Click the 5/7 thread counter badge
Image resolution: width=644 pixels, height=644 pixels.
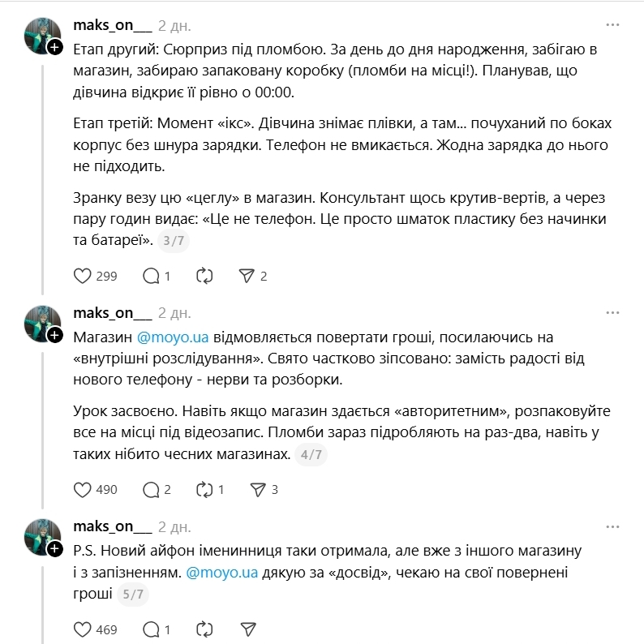131,595
